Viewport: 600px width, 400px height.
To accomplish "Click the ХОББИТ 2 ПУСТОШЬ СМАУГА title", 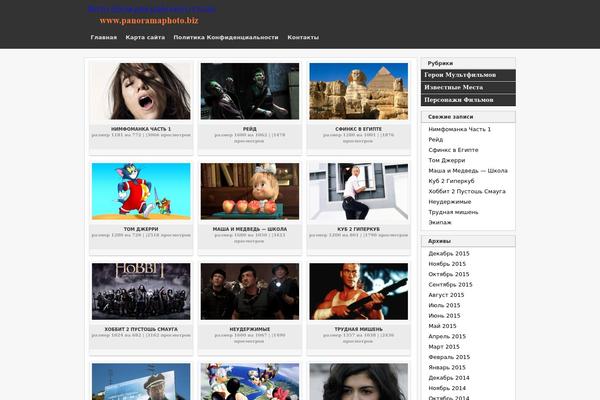I will 141,329.
